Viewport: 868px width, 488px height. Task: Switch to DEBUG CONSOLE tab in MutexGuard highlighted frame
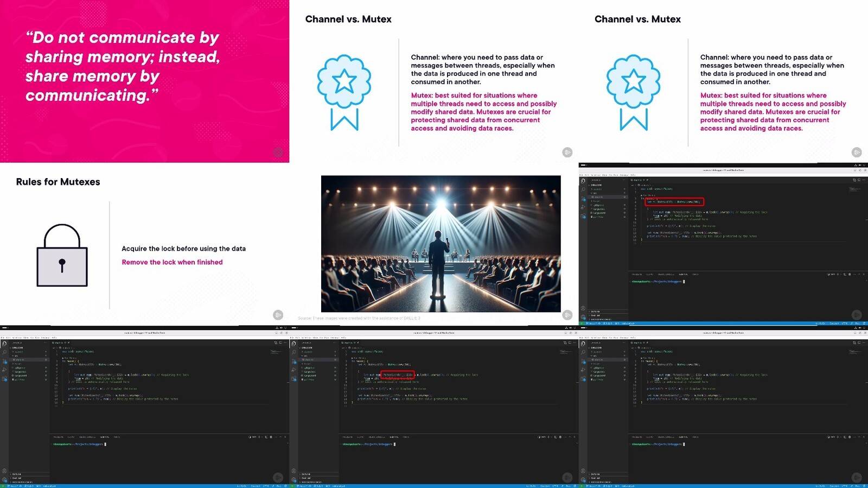pos(376,437)
